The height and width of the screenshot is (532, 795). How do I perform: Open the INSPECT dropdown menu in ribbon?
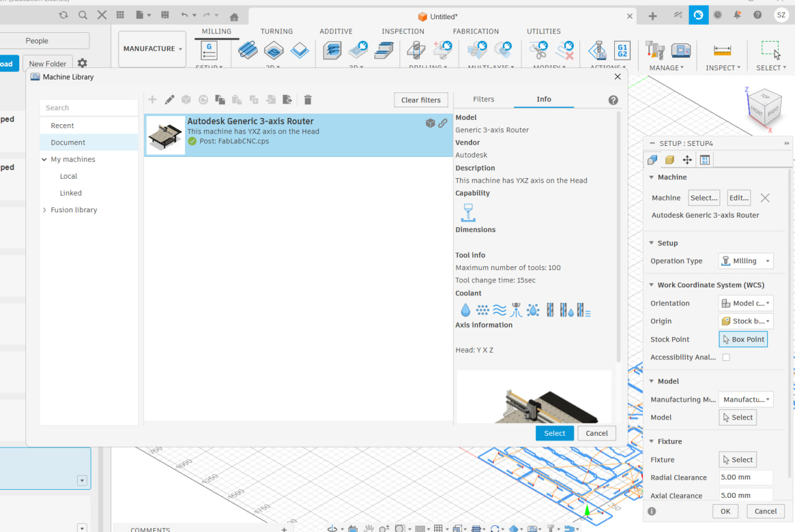(723, 68)
